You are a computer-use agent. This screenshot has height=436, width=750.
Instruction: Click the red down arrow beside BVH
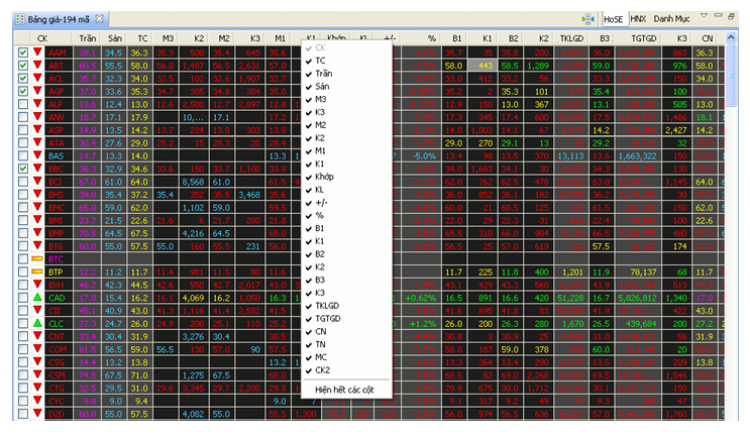tap(37, 284)
